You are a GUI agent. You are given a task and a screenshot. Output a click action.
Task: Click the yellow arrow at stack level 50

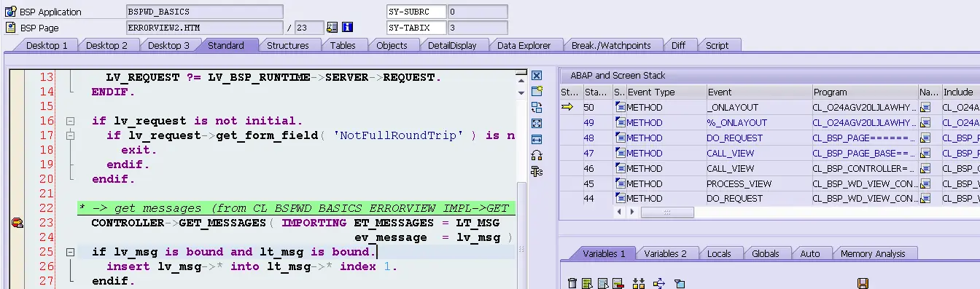(568, 107)
